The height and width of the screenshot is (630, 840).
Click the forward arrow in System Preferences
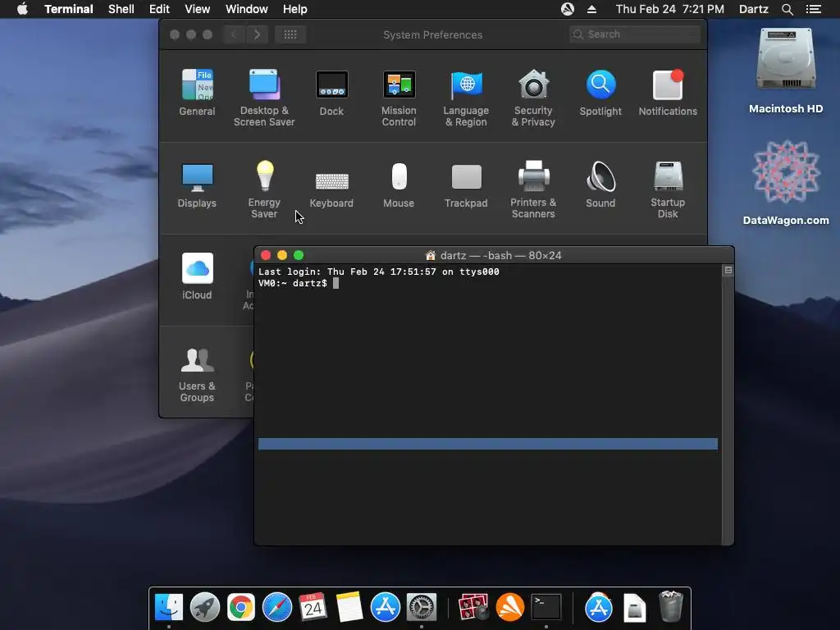[257, 34]
